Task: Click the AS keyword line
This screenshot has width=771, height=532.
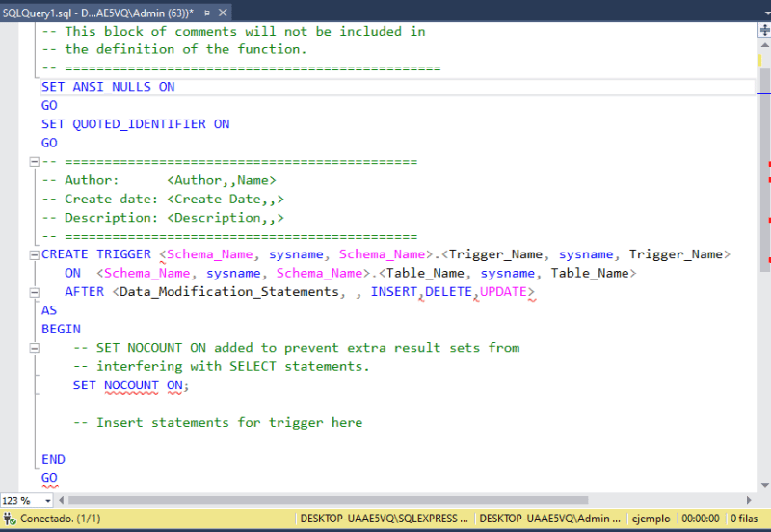Action: 49,310
